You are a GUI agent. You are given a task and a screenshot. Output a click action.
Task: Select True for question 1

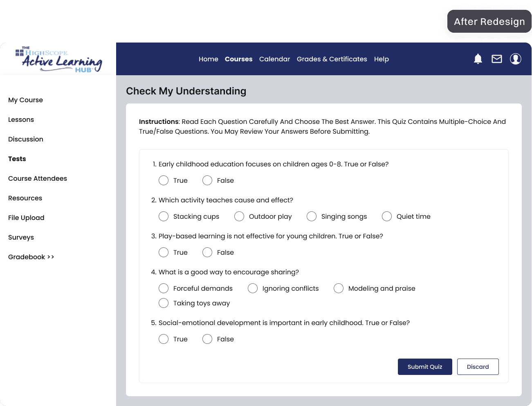point(164,180)
